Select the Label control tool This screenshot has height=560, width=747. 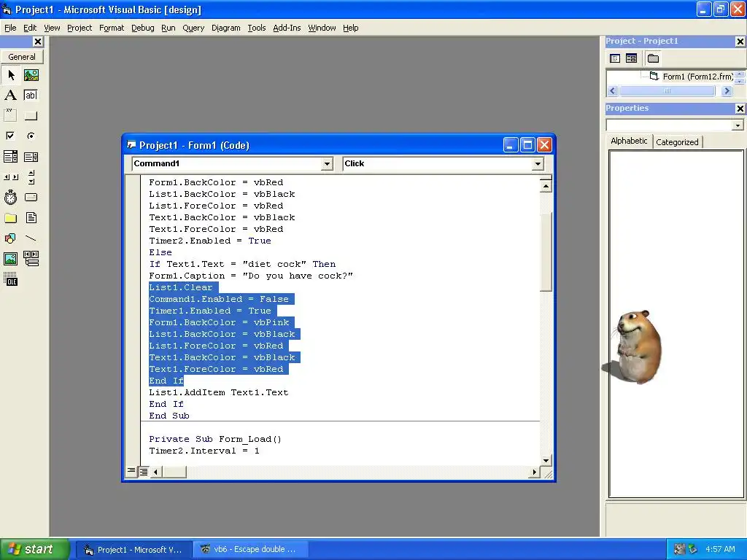[x=11, y=96]
